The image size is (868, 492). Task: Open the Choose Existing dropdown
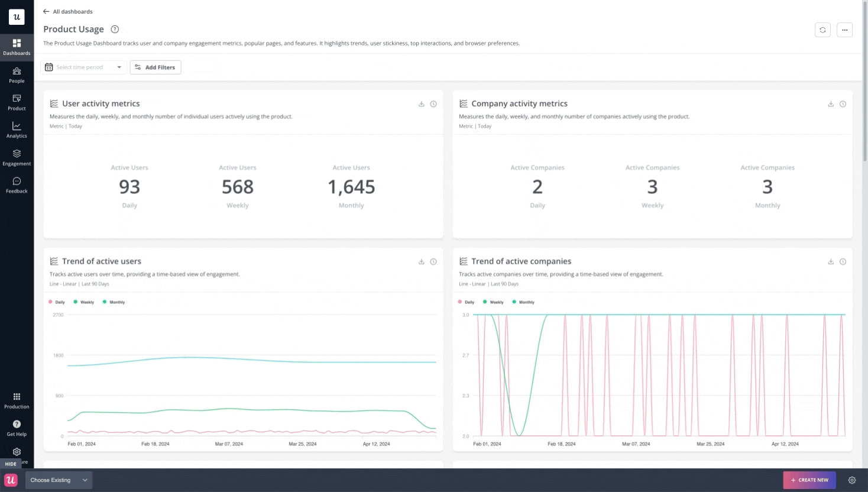(x=59, y=480)
